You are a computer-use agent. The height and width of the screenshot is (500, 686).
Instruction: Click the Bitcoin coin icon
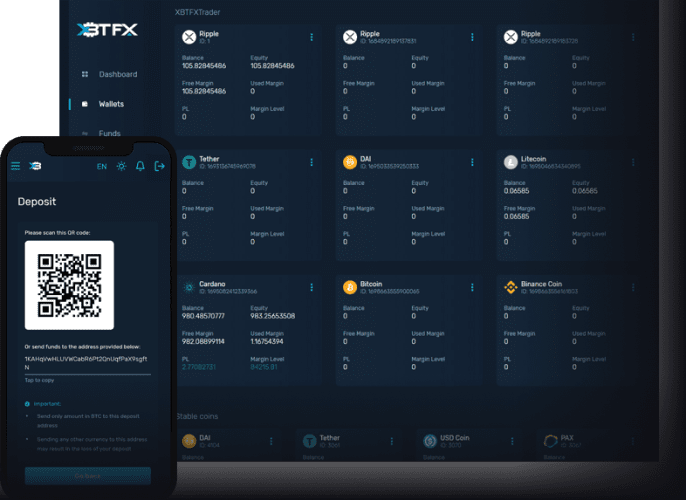tap(350, 287)
